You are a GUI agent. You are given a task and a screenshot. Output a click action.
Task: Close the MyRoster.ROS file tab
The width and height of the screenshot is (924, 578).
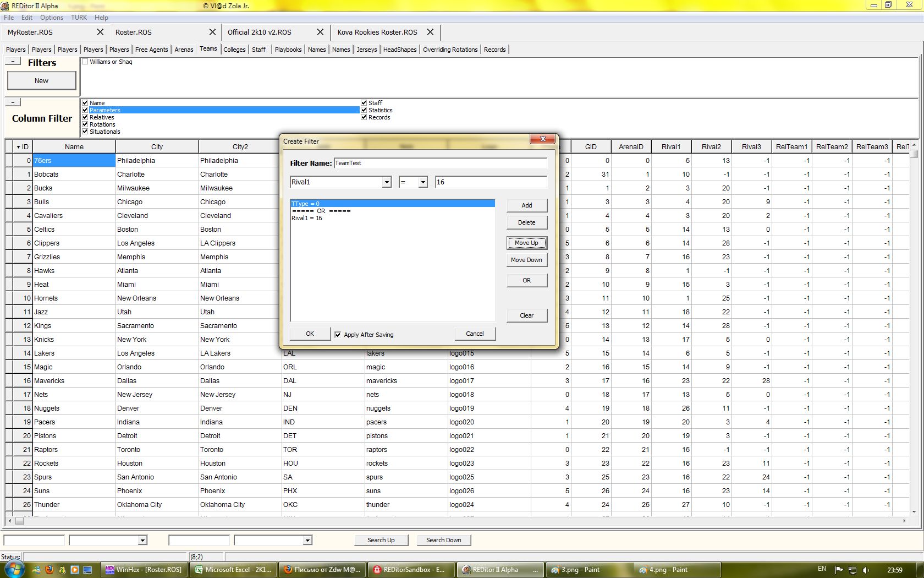(x=100, y=32)
